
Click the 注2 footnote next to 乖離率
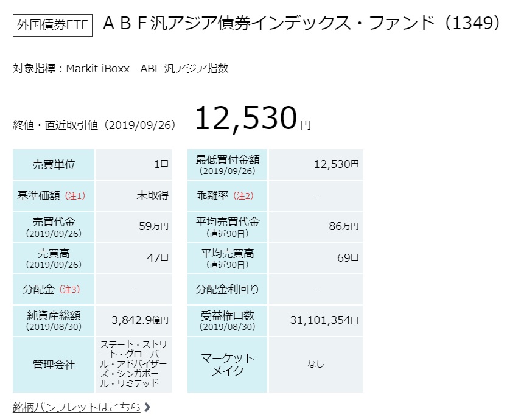tap(243, 195)
